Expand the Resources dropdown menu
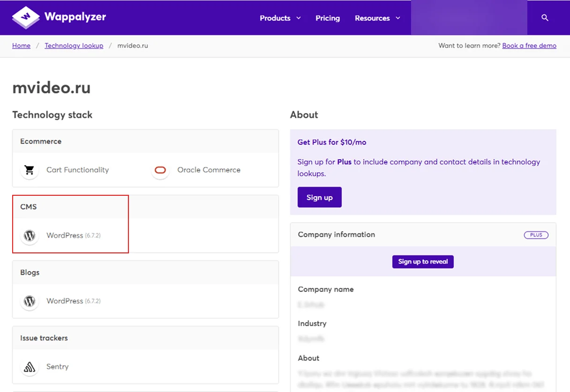This screenshot has height=392, width=570. tap(377, 18)
